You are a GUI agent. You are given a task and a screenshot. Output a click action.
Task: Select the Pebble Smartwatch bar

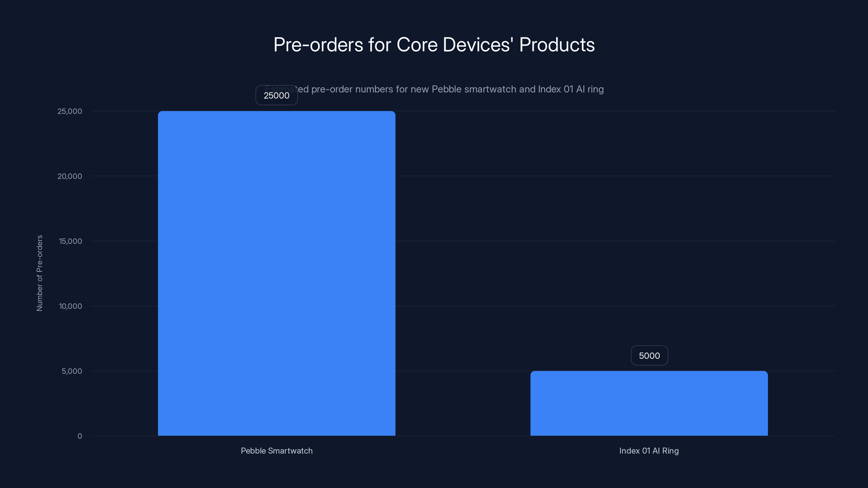tap(276, 269)
